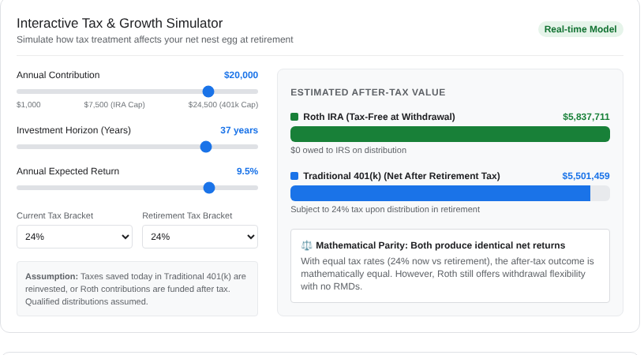Viewport: 644px width, 355px height.
Task: Click the Traditional 401(k) (Net After Retirement Tax) label
Action: coord(402,176)
